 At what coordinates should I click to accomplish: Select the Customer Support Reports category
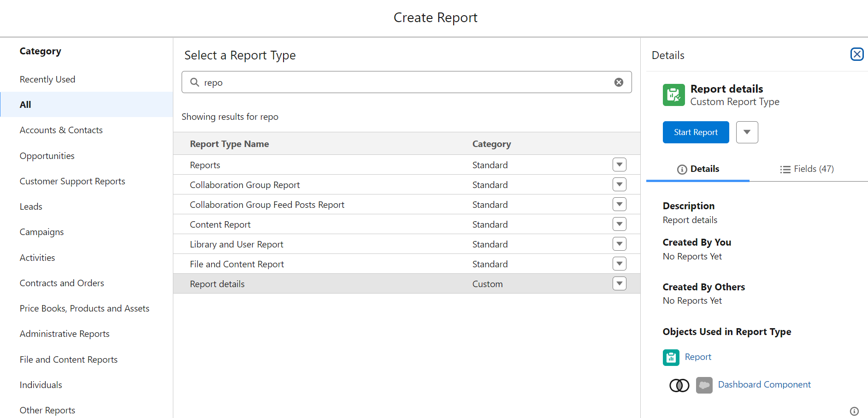(87, 181)
